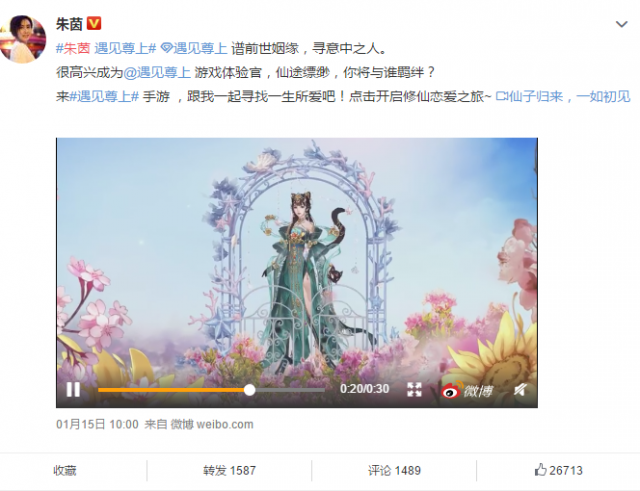The width and height of the screenshot is (640, 491).
Task: Open the #遇见尊上# hashtag in third line
Action: (x=104, y=96)
